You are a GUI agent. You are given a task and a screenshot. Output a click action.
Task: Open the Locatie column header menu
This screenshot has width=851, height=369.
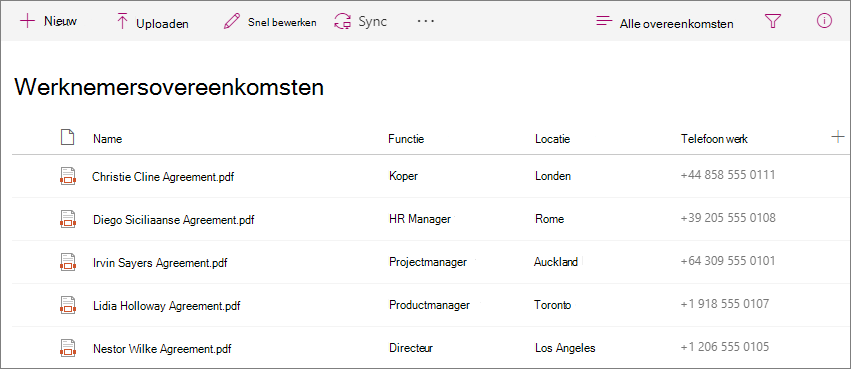click(552, 139)
